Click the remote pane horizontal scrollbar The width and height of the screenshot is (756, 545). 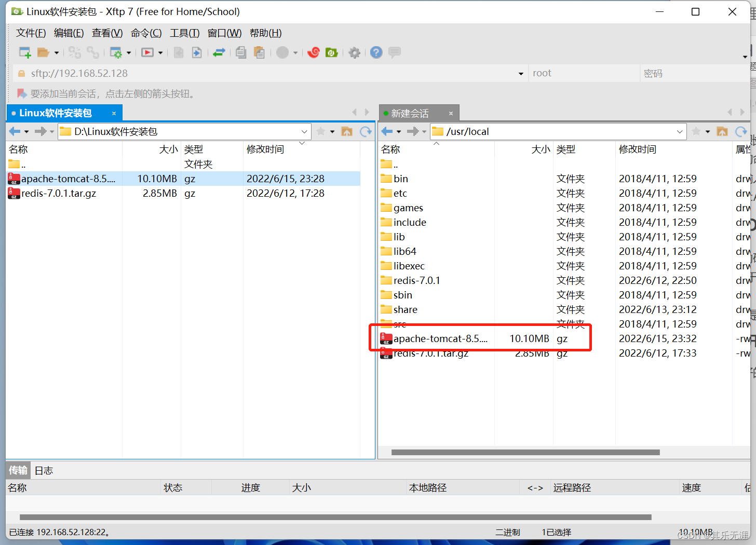(x=525, y=452)
